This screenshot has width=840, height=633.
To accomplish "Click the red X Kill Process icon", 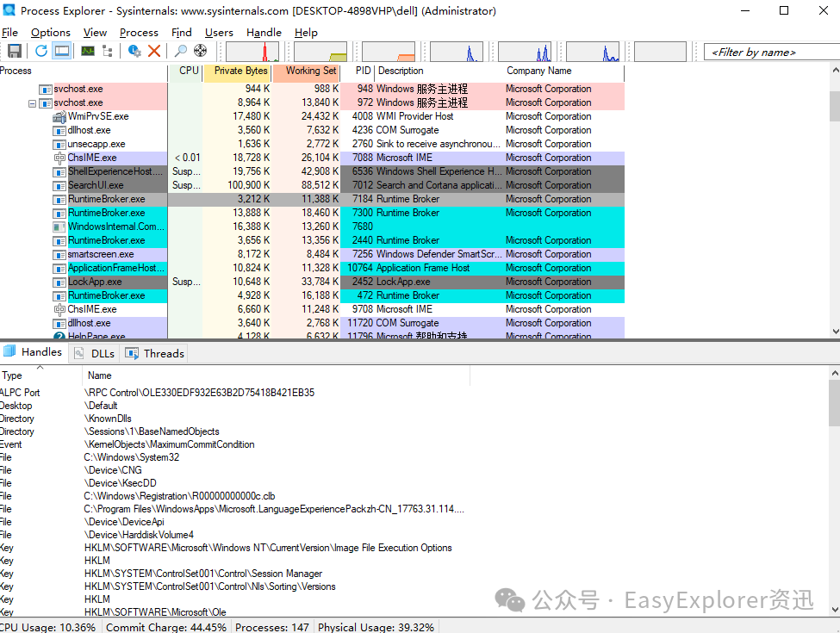I will pyautogui.click(x=154, y=51).
